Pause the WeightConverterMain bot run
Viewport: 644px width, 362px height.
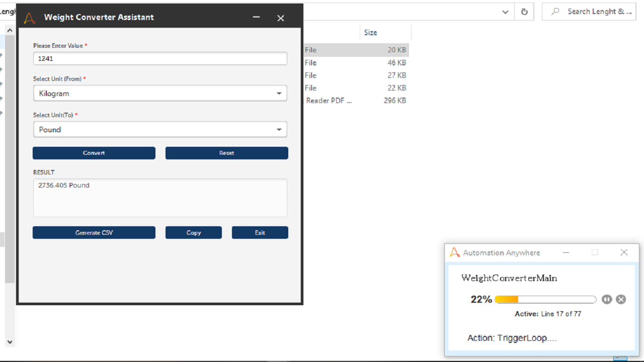click(607, 299)
